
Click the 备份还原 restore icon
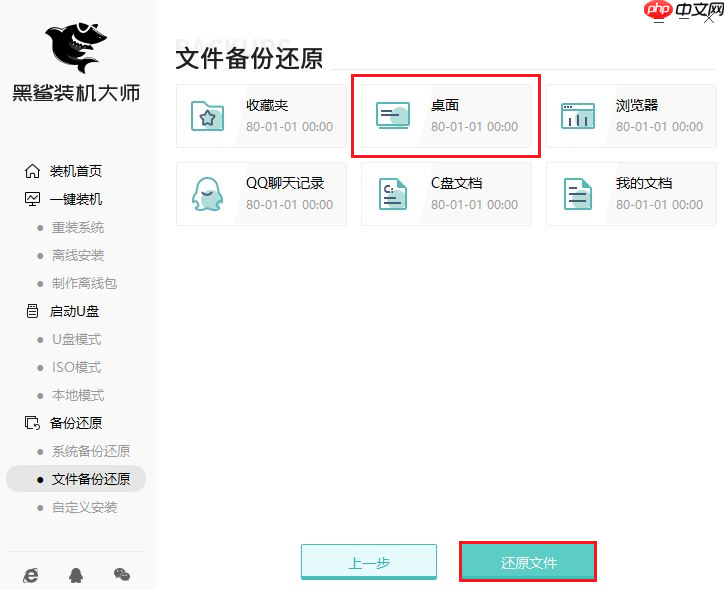coord(32,423)
